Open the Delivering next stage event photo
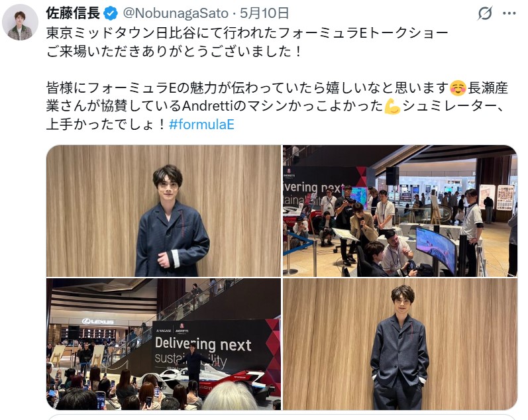Screen dimensions: 528x420 tap(164, 344)
